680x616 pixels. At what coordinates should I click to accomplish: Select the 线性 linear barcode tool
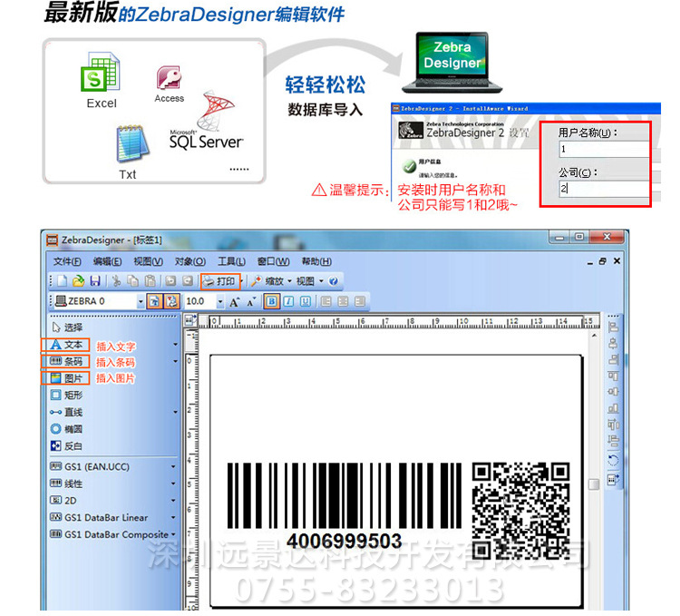66,484
